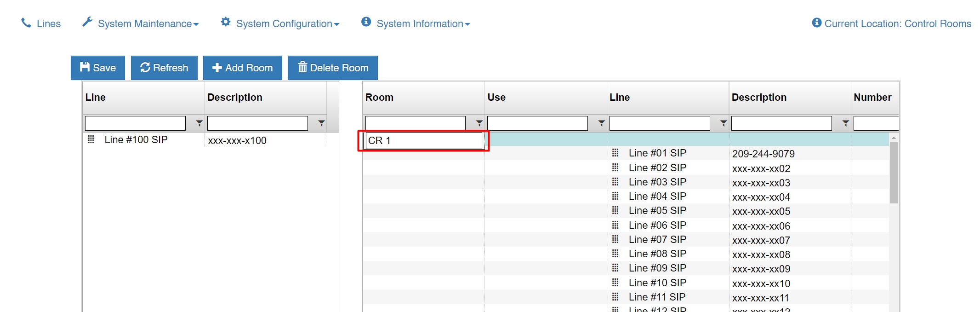Screen dimensions: 980x312
Task: Select Line #07 SIP text
Action: [658, 240]
